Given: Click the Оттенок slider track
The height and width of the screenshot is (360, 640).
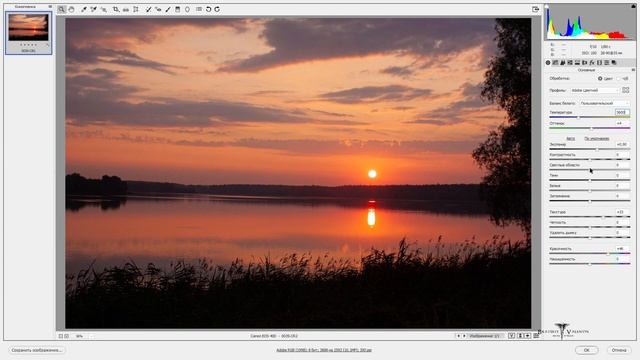Looking at the screenshot, I should click(x=589, y=128).
